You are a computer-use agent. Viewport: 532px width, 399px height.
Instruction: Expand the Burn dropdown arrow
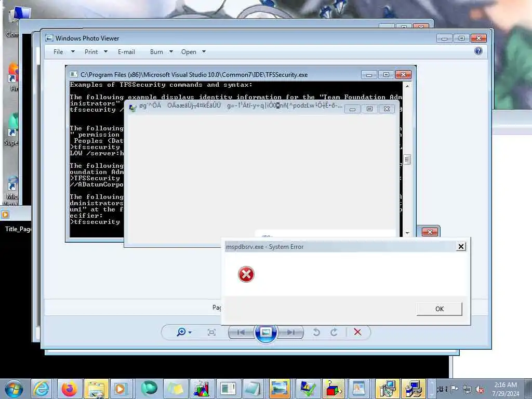171,51
